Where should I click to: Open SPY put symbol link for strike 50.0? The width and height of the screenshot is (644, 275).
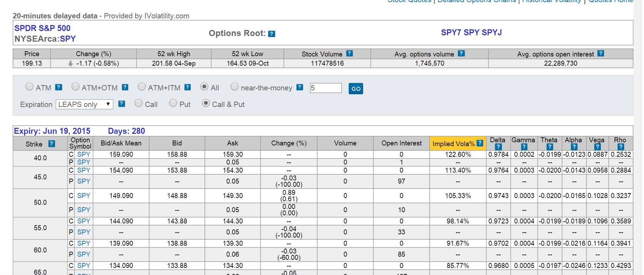(84, 210)
